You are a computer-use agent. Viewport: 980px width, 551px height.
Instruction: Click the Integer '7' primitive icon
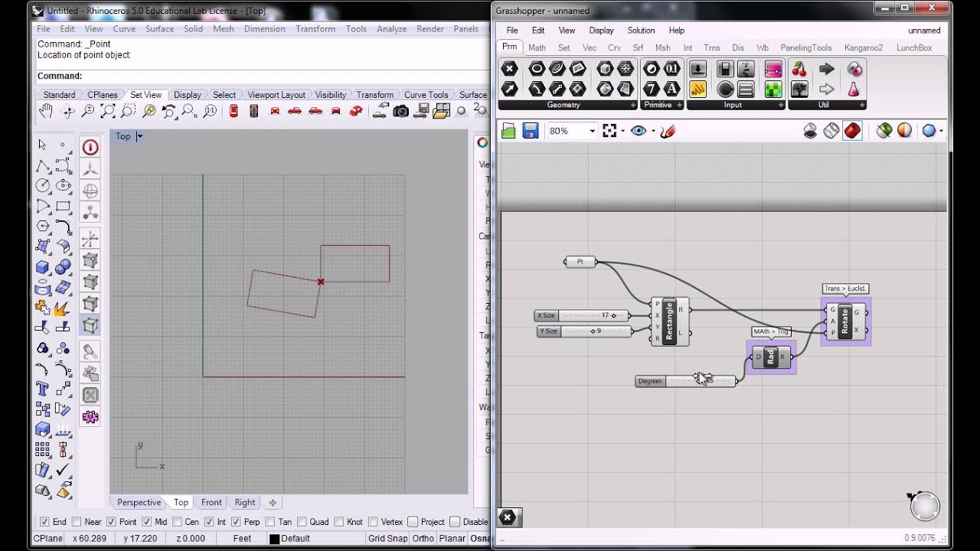click(x=652, y=89)
